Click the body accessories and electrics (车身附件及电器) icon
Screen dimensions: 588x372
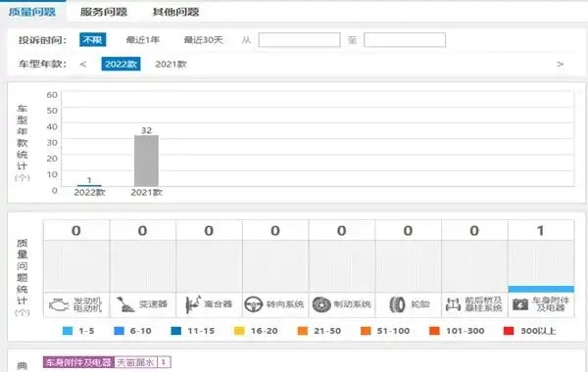(x=520, y=304)
